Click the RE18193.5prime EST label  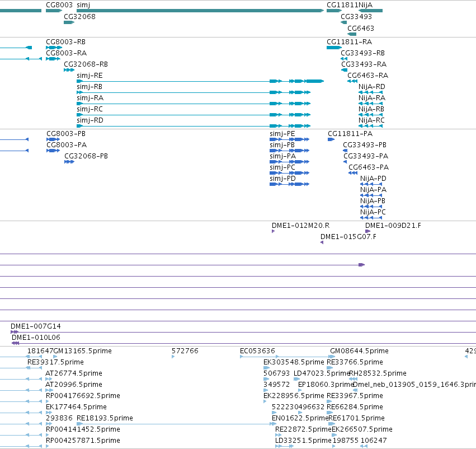click(x=105, y=419)
